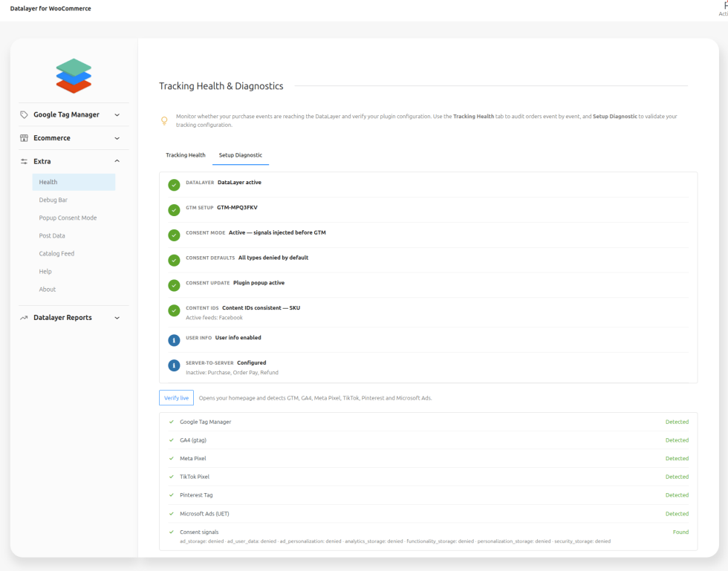Click the layered stack plugin logo
This screenshot has width=728, height=571.
pyautogui.click(x=74, y=76)
